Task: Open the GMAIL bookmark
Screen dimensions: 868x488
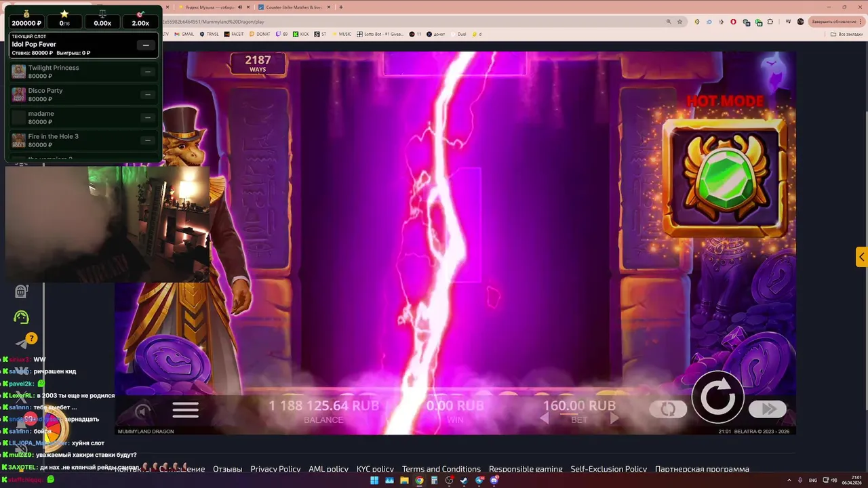Action: pos(184,34)
